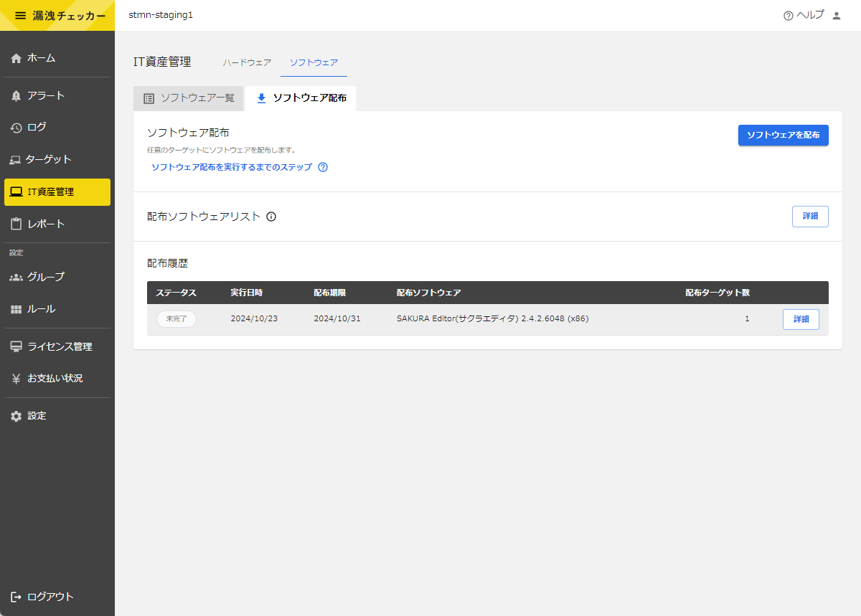Viewport: 861px width, 616px height.
Task: Select the ソフトウェア tab
Action: pyautogui.click(x=314, y=62)
